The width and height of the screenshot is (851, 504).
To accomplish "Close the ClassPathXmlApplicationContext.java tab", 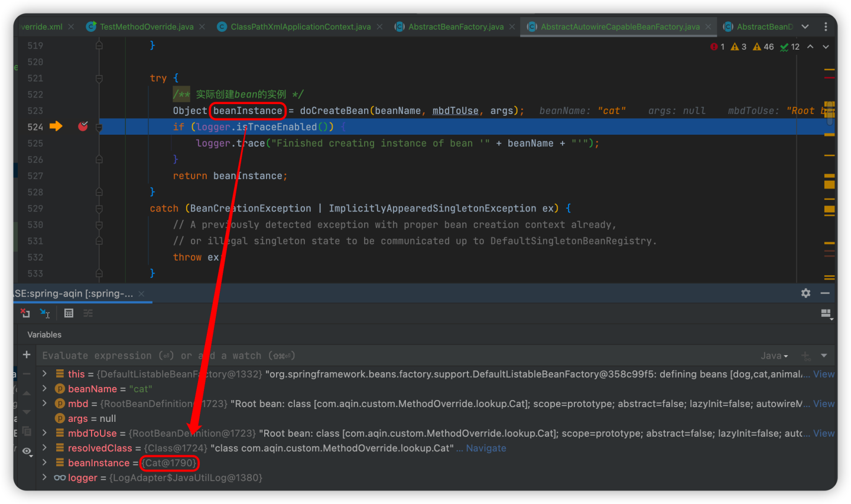I will click(x=379, y=27).
